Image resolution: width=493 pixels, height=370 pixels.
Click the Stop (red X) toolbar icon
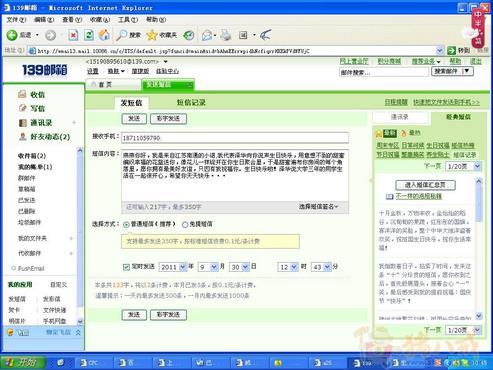coord(73,35)
